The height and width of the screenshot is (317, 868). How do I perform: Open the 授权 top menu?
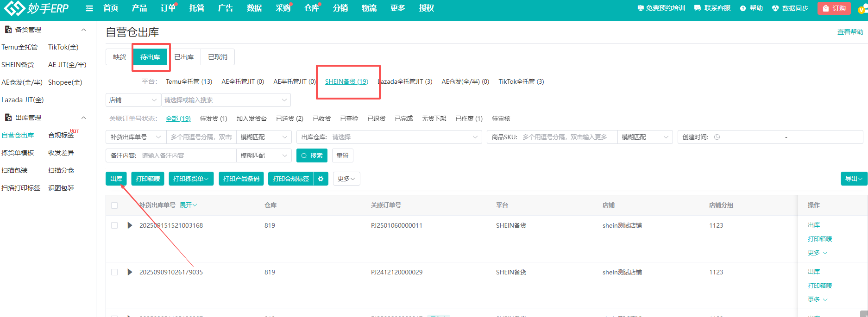click(427, 8)
